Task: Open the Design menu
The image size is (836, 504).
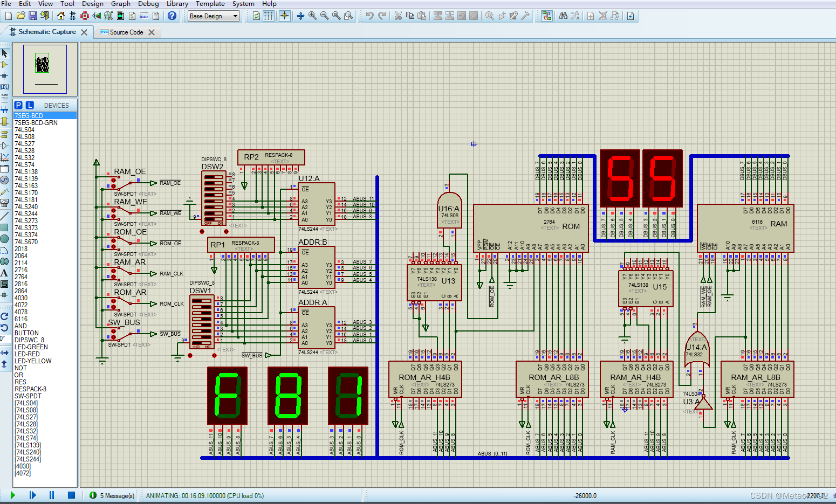Action: coord(93,4)
